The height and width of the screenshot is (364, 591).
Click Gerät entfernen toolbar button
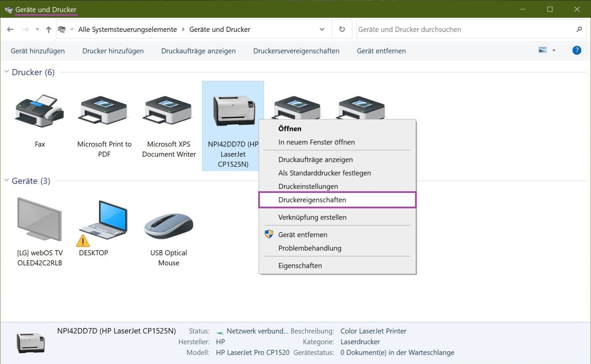coord(381,50)
